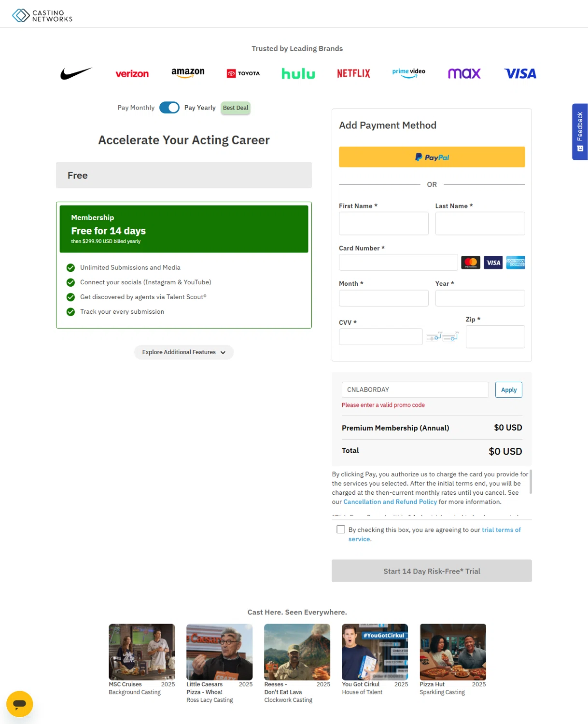Open the Cancellation and Refund Policy link

tap(390, 502)
